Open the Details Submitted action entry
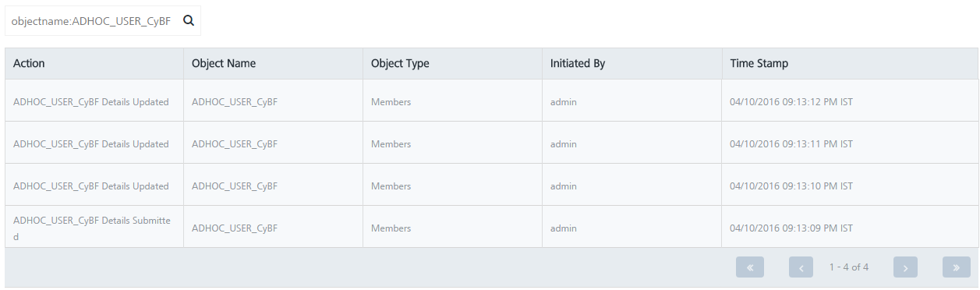The image size is (980, 290). tap(91, 228)
